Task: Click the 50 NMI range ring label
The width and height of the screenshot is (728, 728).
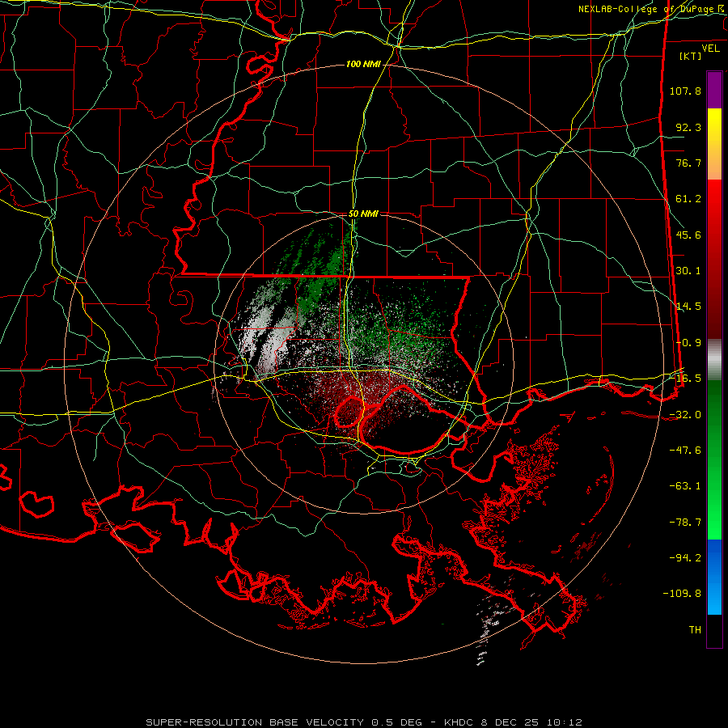Action: coord(363,214)
